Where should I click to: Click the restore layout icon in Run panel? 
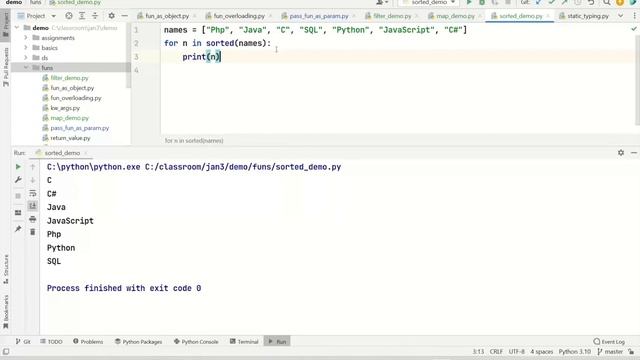pos(18,213)
